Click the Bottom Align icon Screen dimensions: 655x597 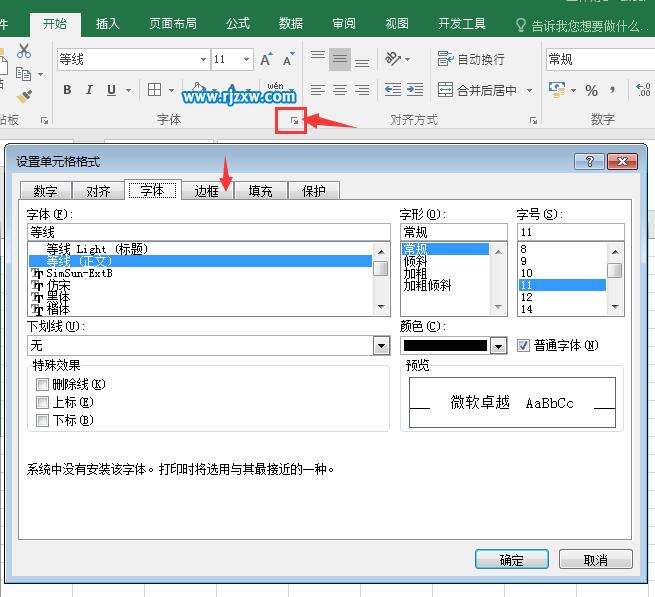[x=362, y=63]
